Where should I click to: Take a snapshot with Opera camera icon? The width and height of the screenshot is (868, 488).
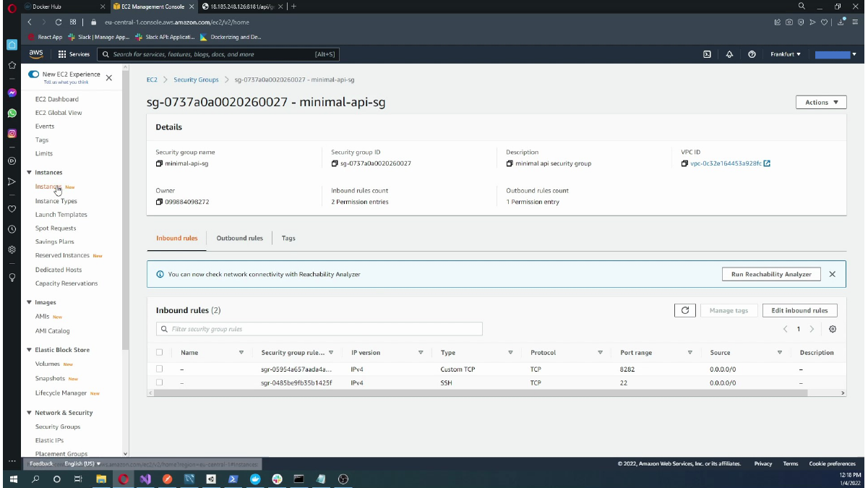pos(788,22)
